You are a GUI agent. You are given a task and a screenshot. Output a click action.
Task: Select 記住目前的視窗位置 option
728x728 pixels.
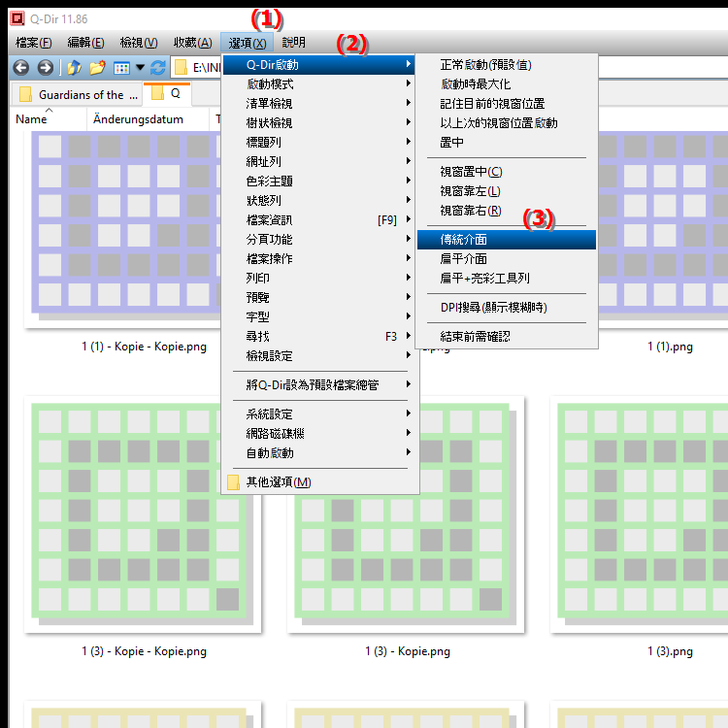(x=506, y=104)
